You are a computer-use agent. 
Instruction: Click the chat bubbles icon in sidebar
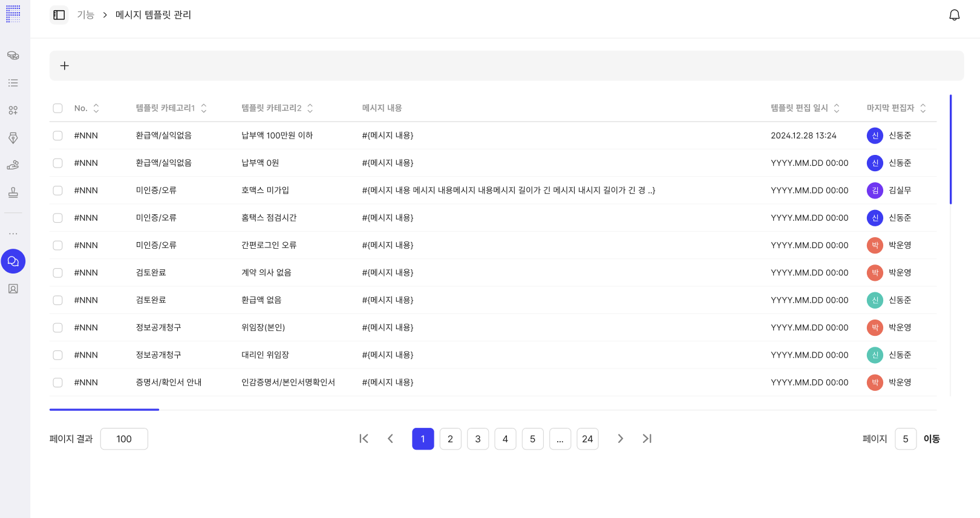point(13,261)
